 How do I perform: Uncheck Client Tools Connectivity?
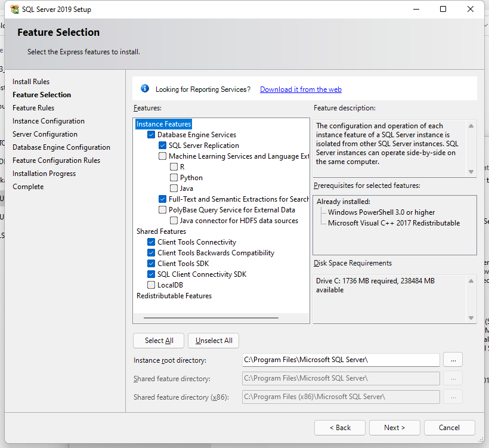tap(151, 242)
